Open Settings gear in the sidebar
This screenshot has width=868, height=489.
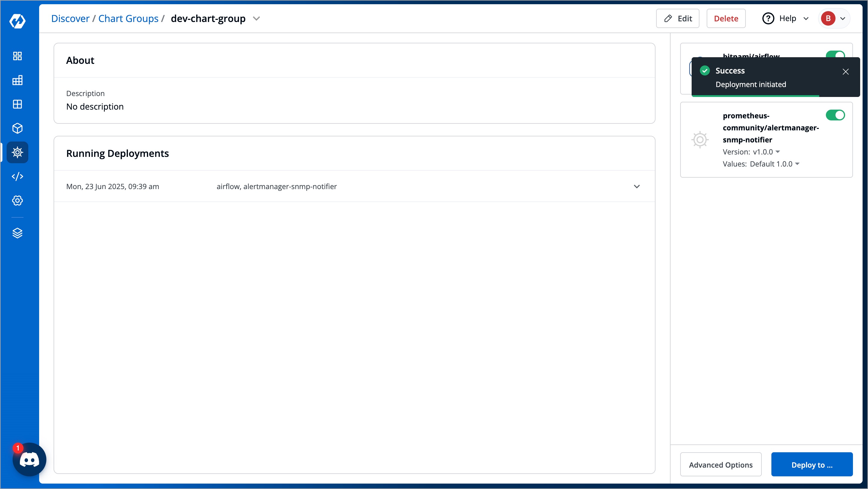17,201
